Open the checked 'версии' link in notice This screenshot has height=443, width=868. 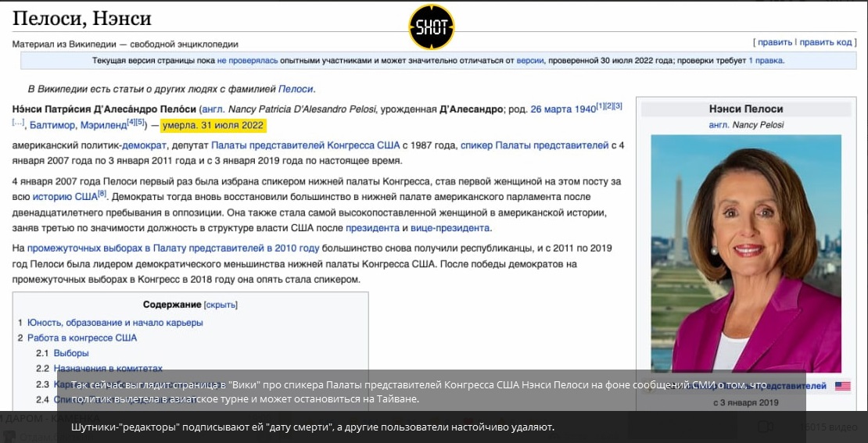529,61
